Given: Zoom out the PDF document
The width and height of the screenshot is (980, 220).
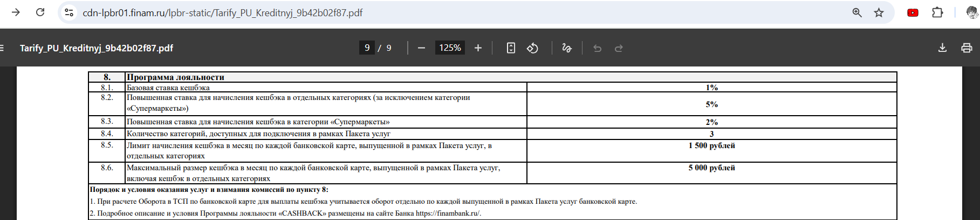Looking at the screenshot, I should click(421, 48).
